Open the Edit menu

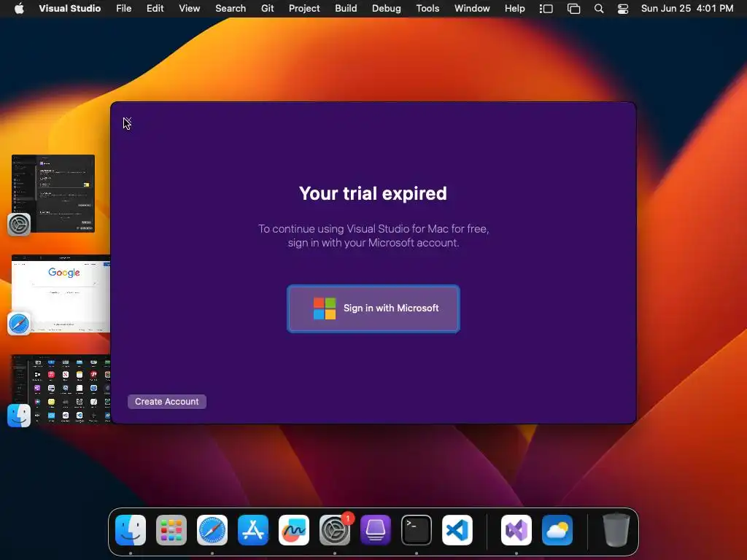coord(155,8)
